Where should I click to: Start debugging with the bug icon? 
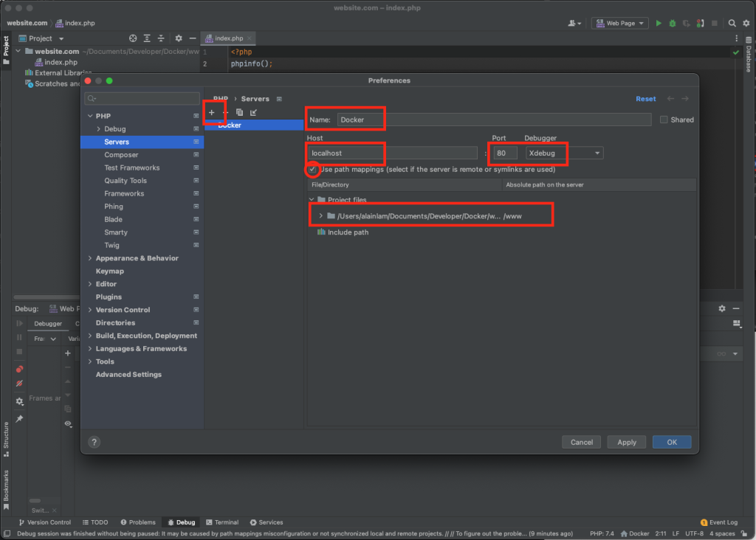tap(673, 23)
